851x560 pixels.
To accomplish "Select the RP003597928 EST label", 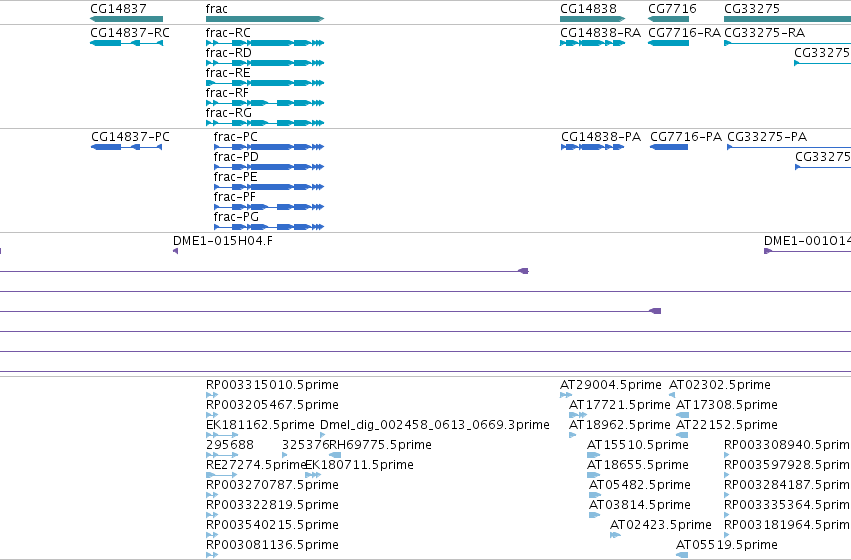I will pos(788,465).
